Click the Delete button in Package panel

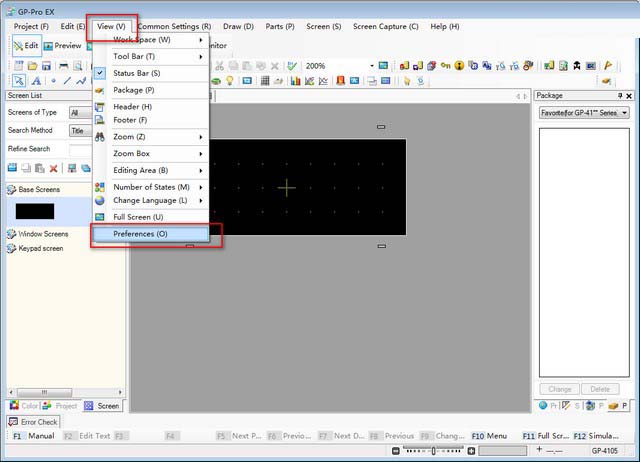point(600,389)
